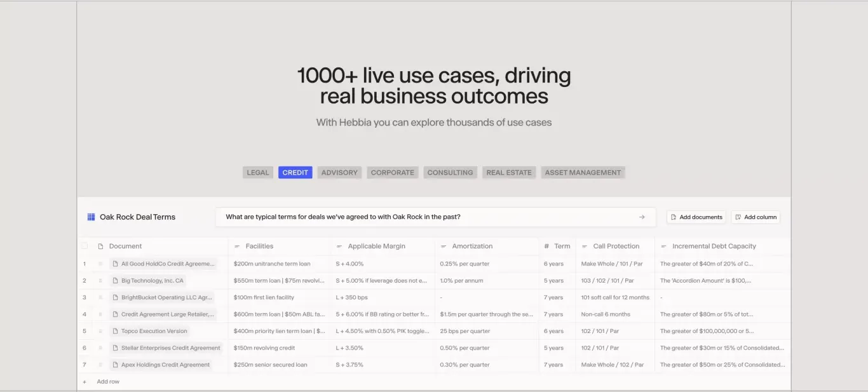The width and height of the screenshot is (868, 392).
Task: Submit the query with the arrow icon
Action: pos(642,217)
